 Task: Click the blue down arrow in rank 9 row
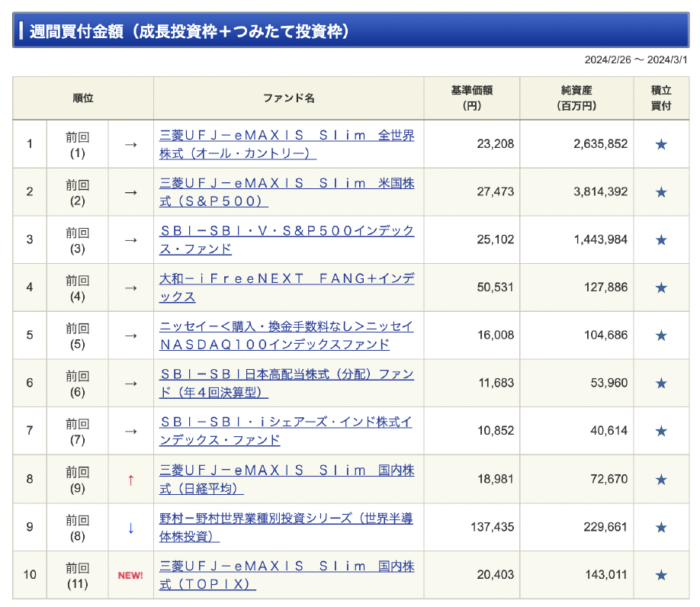point(131,528)
